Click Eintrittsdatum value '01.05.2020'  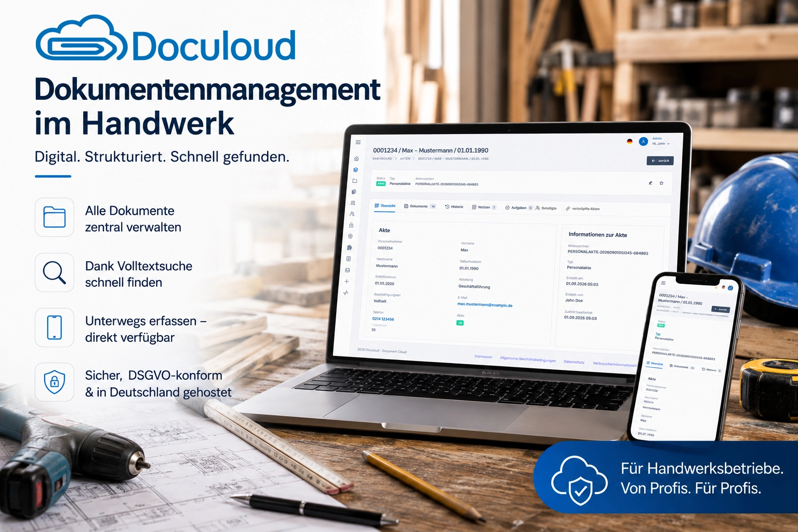coord(384,284)
